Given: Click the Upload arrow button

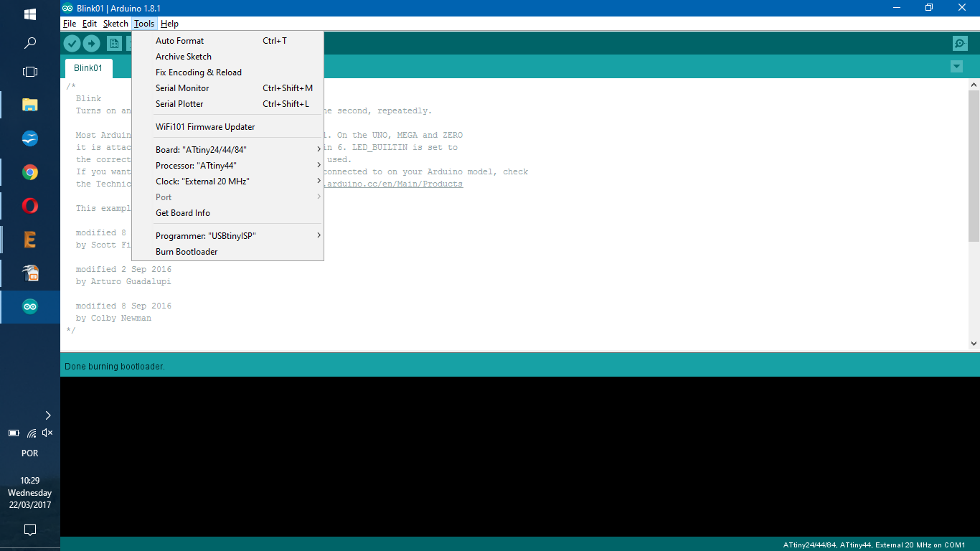Looking at the screenshot, I should [91, 44].
